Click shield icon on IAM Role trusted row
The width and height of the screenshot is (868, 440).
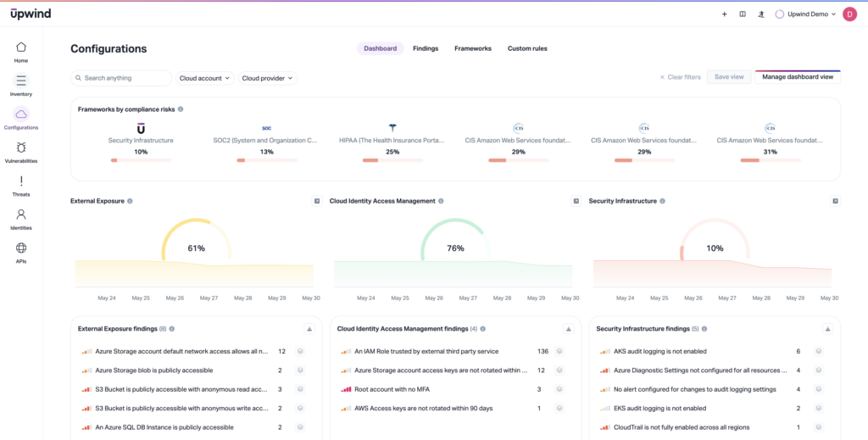click(x=559, y=352)
